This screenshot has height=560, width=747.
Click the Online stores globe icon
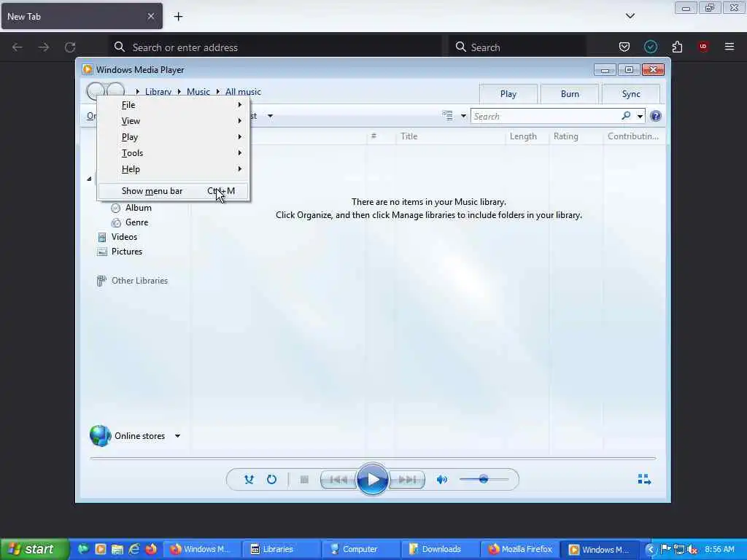click(x=100, y=436)
